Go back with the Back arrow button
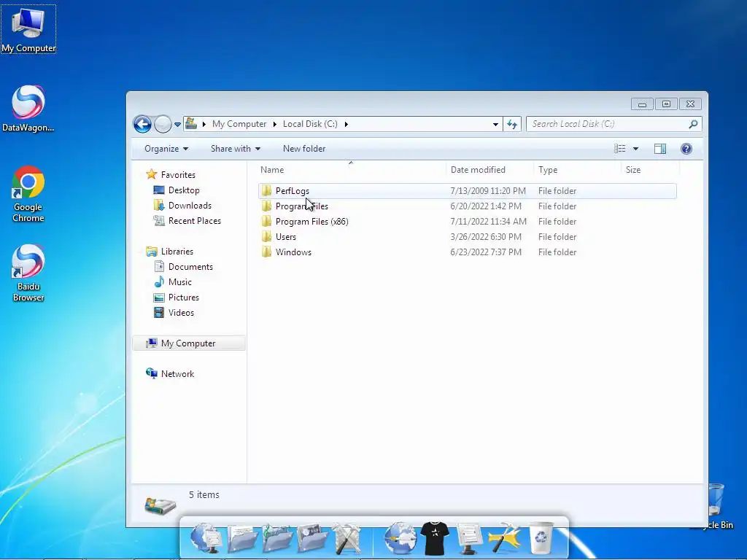Viewport: 747px width, 560px height. 142,124
